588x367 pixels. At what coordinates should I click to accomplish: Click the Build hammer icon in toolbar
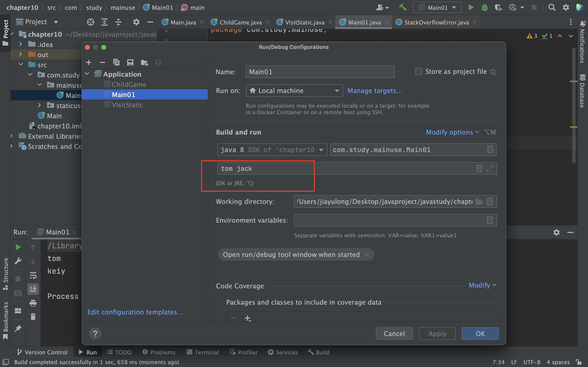[x=403, y=8]
